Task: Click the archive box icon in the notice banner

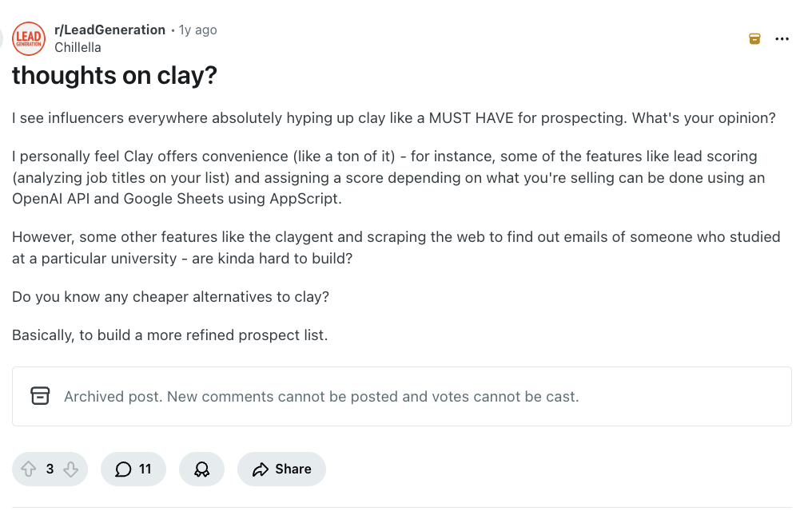Action: (x=40, y=395)
